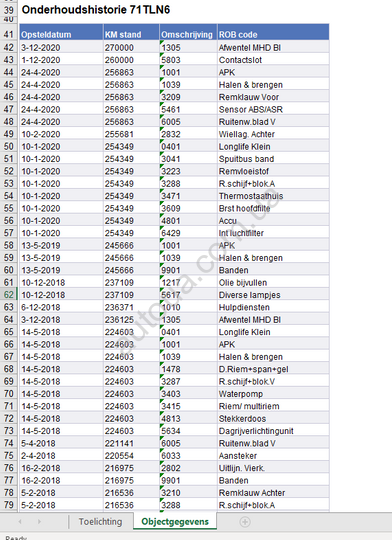Select cell 'Uitlijn. Vierk.'
This screenshot has height=540, width=392.
click(273, 468)
